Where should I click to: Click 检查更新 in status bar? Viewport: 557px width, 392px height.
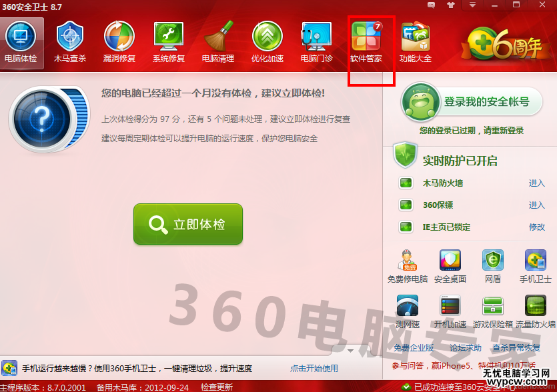tap(217, 387)
